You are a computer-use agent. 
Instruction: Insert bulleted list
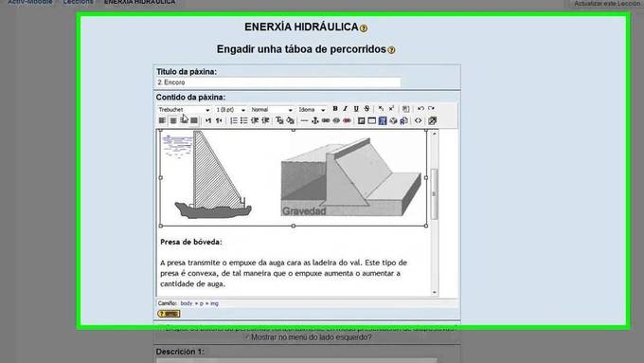point(244,121)
